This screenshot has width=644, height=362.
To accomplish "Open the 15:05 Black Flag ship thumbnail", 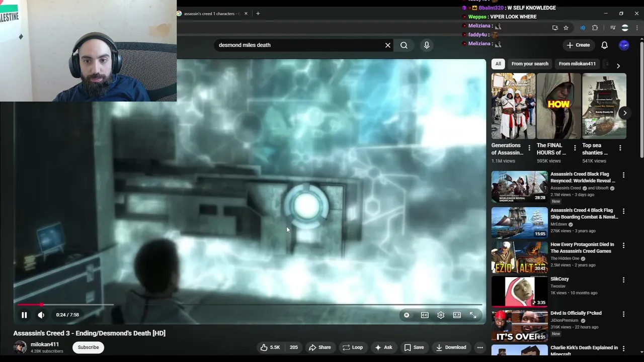I will pos(519,222).
